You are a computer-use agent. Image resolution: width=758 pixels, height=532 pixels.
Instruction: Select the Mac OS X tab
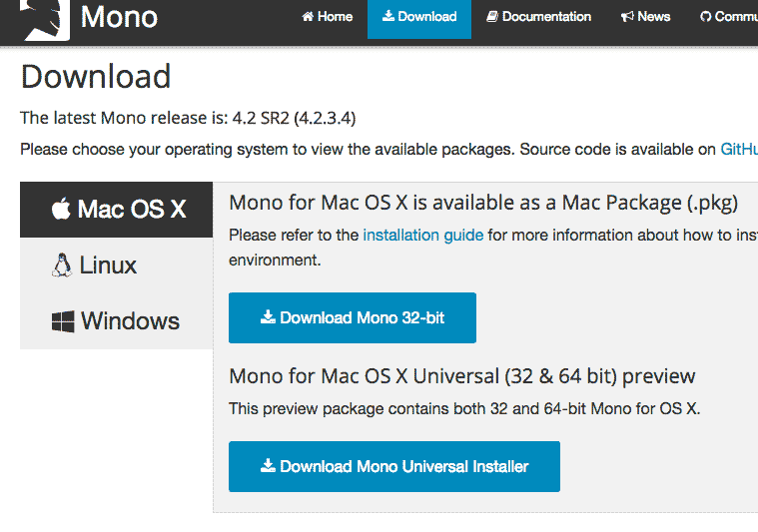[x=117, y=210]
